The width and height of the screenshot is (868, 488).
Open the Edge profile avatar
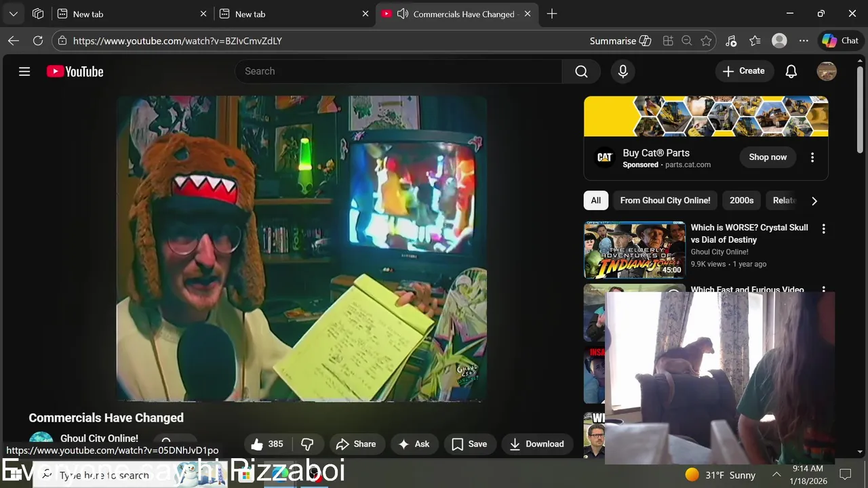779,41
